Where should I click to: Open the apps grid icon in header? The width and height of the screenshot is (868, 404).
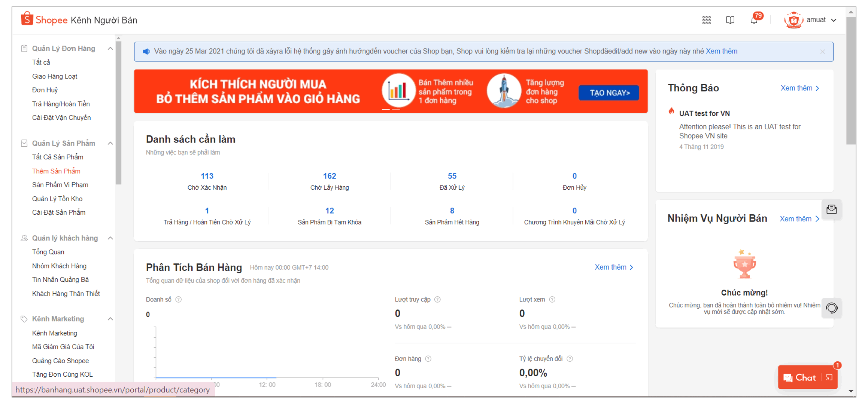click(x=706, y=20)
